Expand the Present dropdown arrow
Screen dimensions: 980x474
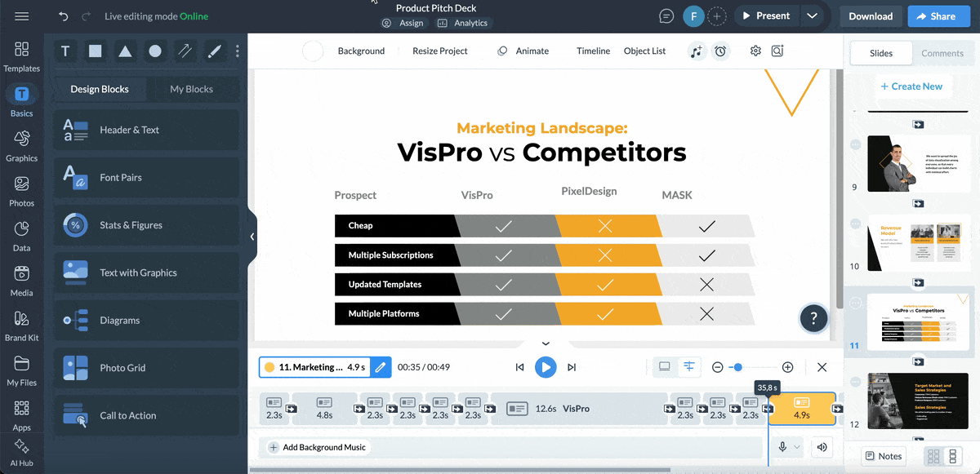[811, 16]
